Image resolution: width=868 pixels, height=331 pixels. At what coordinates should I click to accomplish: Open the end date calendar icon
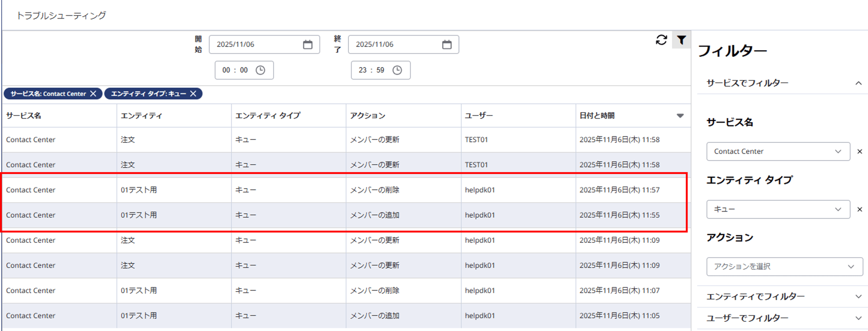(447, 45)
